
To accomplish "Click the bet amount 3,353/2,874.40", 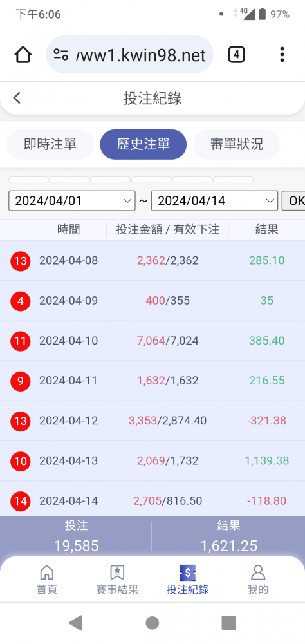I will [x=167, y=421].
